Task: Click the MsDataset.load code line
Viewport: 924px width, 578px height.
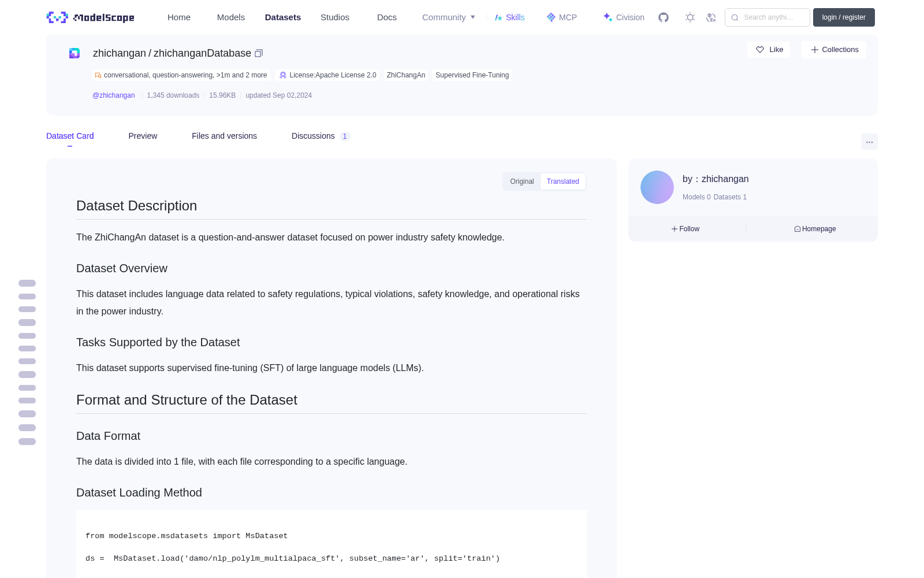Action: coord(293,558)
